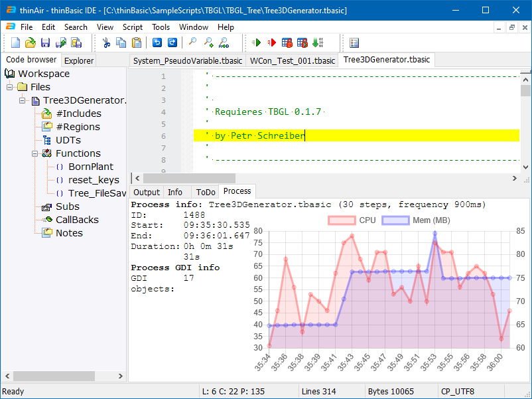Click the New file toolbar icon

(x=15, y=43)
